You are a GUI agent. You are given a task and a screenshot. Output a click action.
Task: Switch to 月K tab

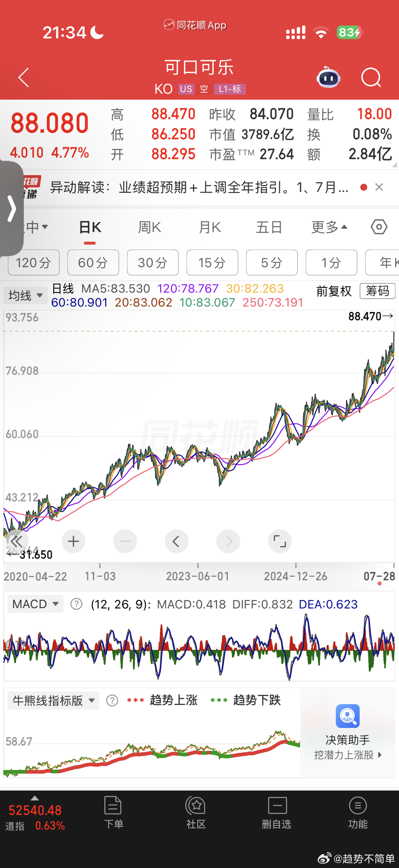pyautogui.click(x=209, y=228)
